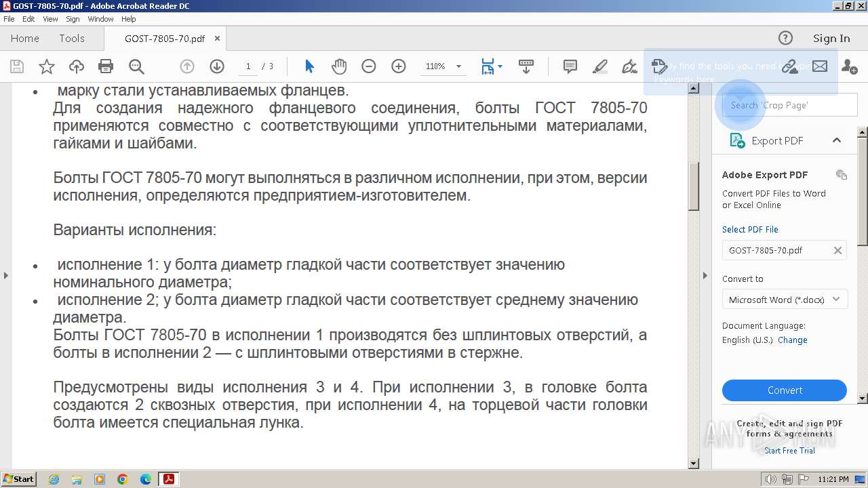Click the page number input field

[x=248, y=66]
